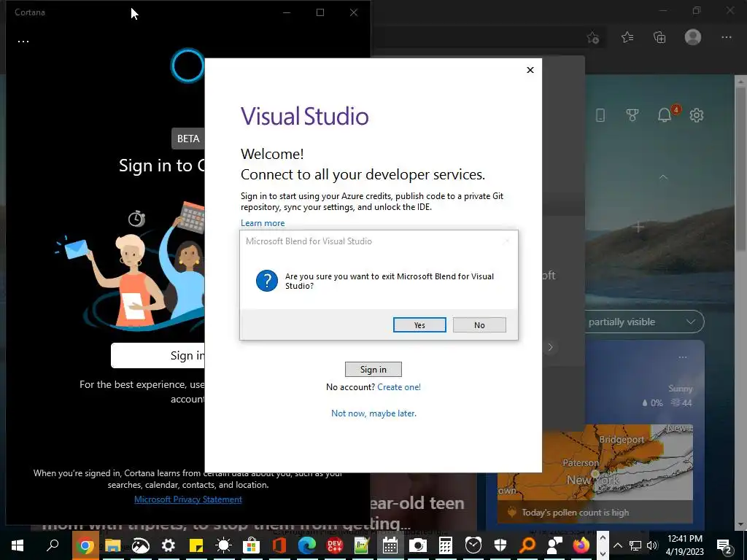Screen dimensions: 747x560
Task: Open network status tray icon
Action: (635, 545)
